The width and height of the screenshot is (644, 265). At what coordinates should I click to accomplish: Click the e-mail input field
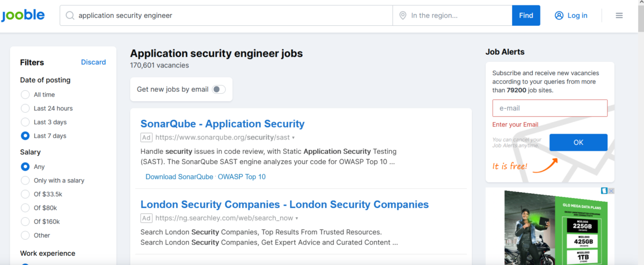(x=550, y=108)
